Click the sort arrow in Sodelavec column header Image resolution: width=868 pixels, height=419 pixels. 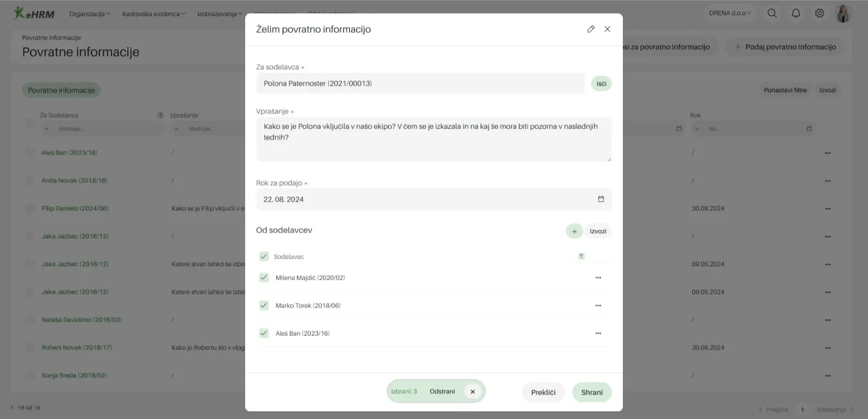581,256
